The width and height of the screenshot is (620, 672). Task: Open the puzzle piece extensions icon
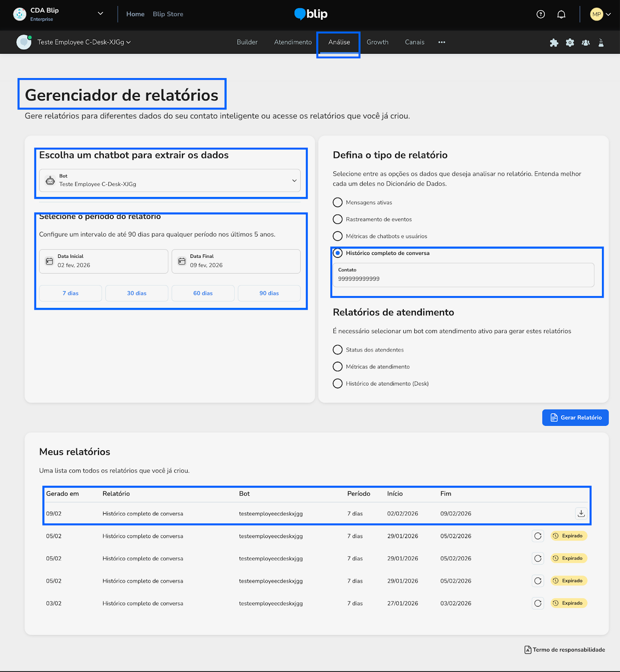[554, 42]
